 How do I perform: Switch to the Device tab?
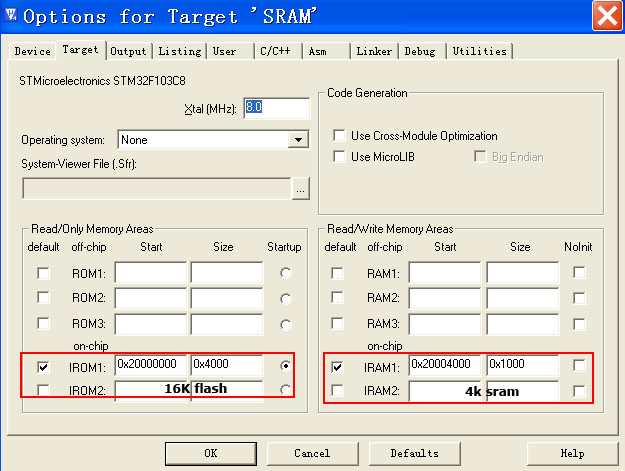click(32, 51)
